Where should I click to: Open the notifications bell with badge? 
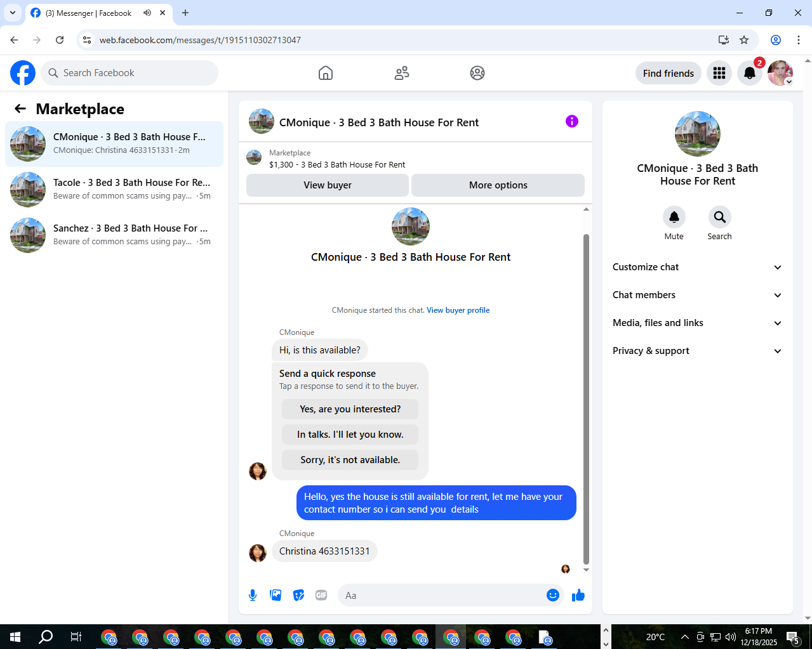tap(750, 73)
